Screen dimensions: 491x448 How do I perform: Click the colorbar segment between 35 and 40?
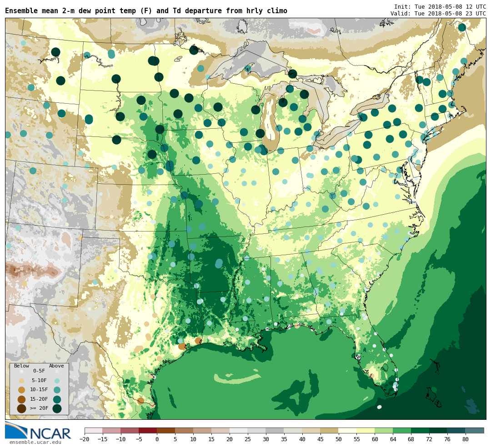click(293, 430)
